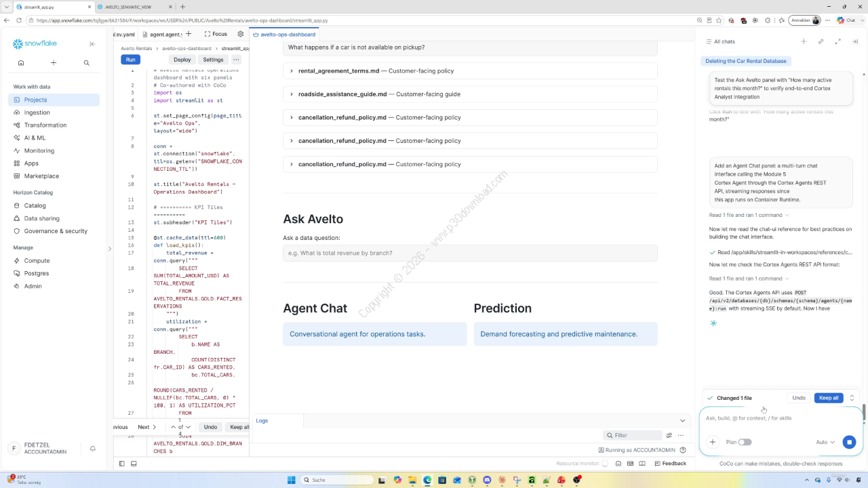The image size is (868, 488).
Task: Click Keep all in chat panel
Action: tap(829, 398)
